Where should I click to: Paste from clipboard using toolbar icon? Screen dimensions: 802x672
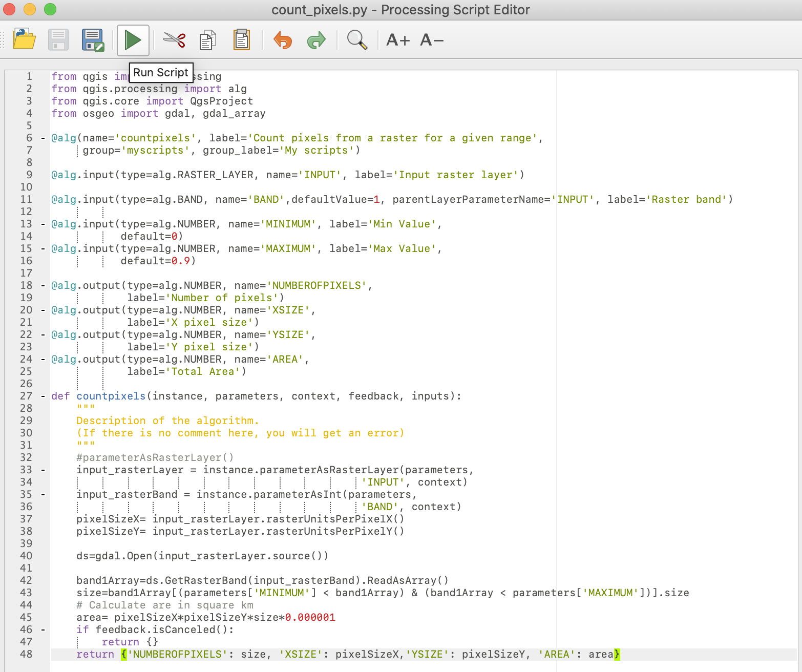[242, 39]
